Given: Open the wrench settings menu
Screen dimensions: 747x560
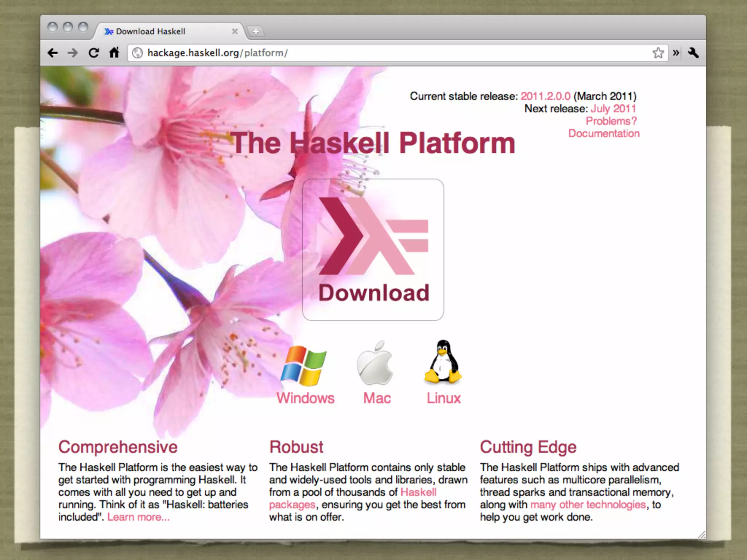Looking at the screenshot, I should 693,53.
